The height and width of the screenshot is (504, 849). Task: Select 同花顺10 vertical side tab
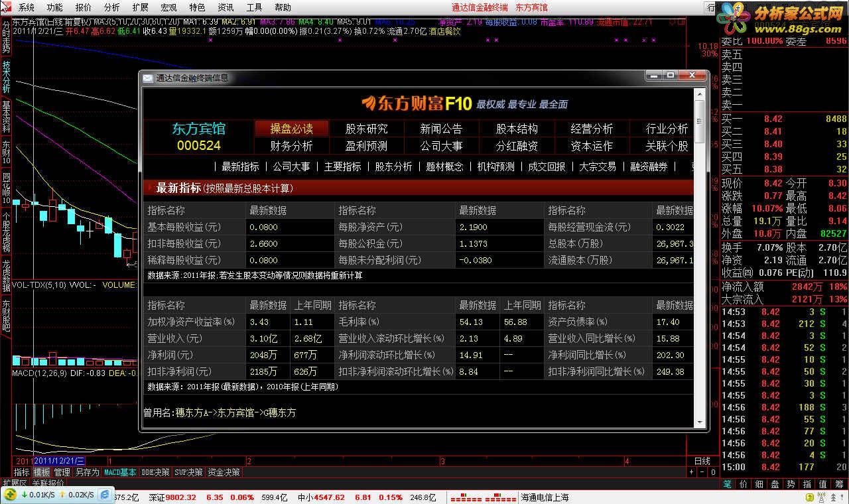coord(6,188)
